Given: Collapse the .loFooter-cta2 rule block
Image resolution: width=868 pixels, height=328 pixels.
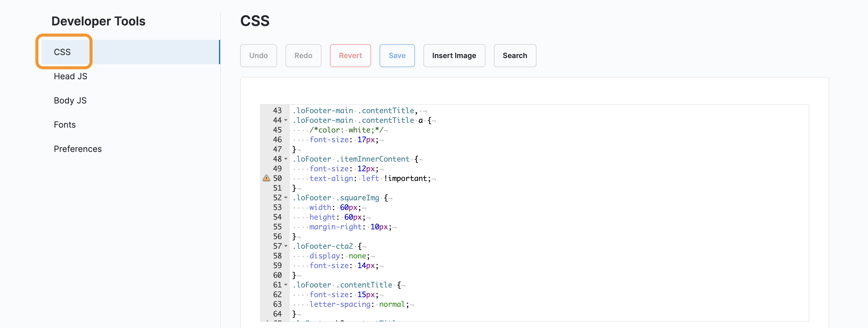Looking at the screenshot, I should click(286, 246).
